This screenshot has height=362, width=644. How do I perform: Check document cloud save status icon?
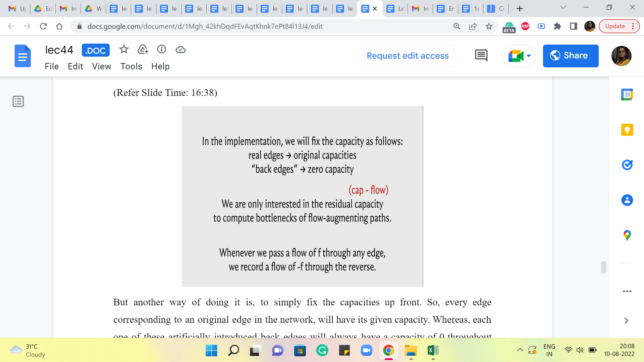(x=180, y=50)
